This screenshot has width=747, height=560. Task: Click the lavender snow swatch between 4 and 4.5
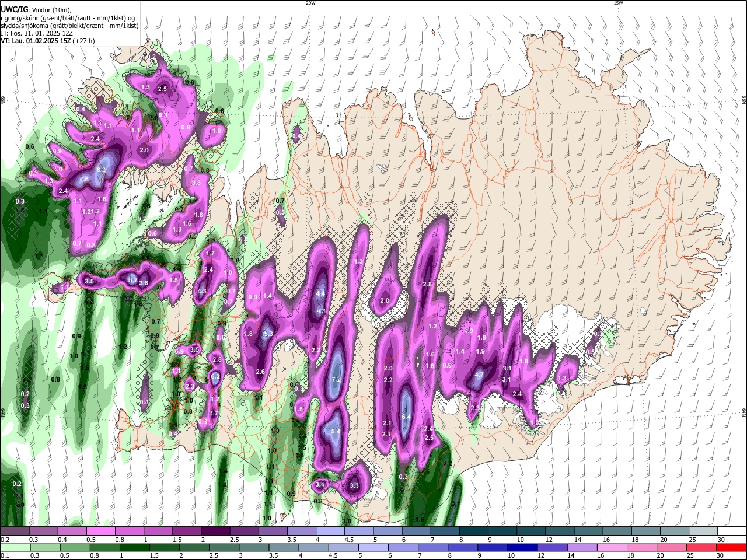click(x=329, y=531)
